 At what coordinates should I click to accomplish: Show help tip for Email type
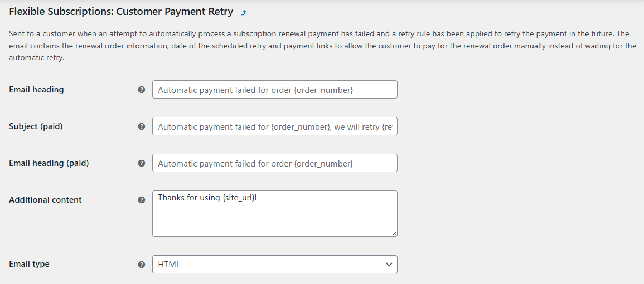point(142,265)
